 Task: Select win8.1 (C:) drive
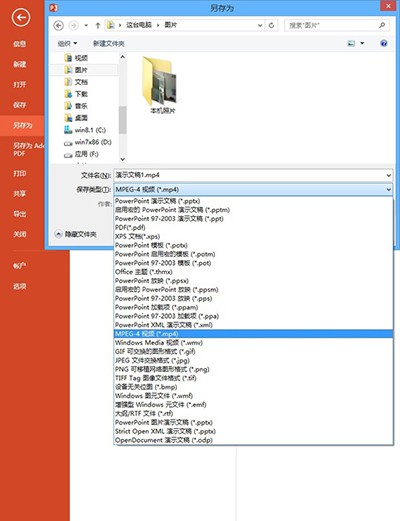click(x=85, y=130)
